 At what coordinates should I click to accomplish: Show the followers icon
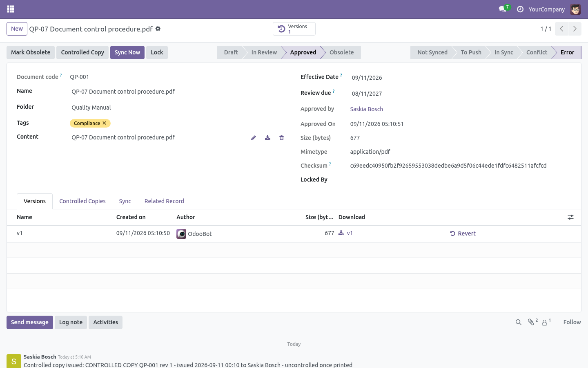point(546,322)
